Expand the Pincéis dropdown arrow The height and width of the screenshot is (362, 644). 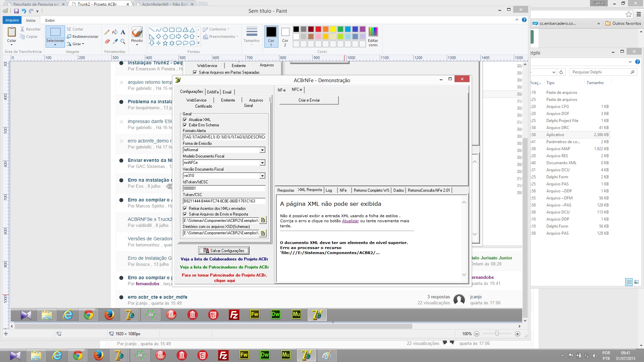(x=137, y=45)
